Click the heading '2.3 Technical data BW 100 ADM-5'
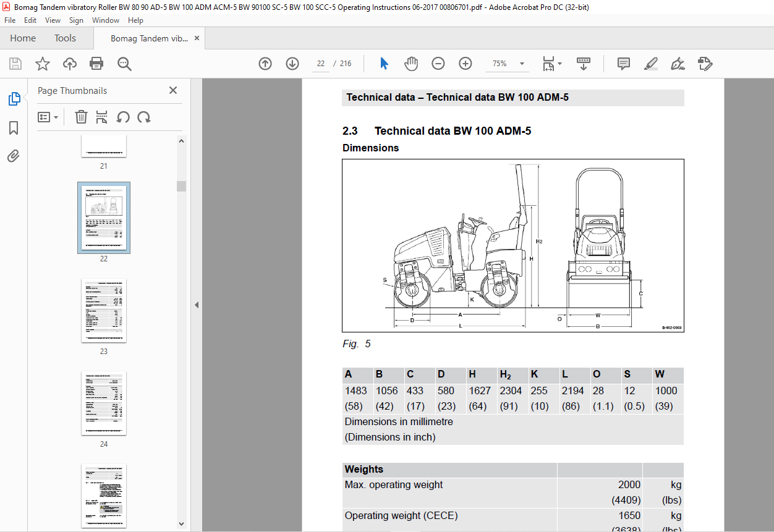Image resolution: width=774 pixels, height=532 pixels. 437,131
